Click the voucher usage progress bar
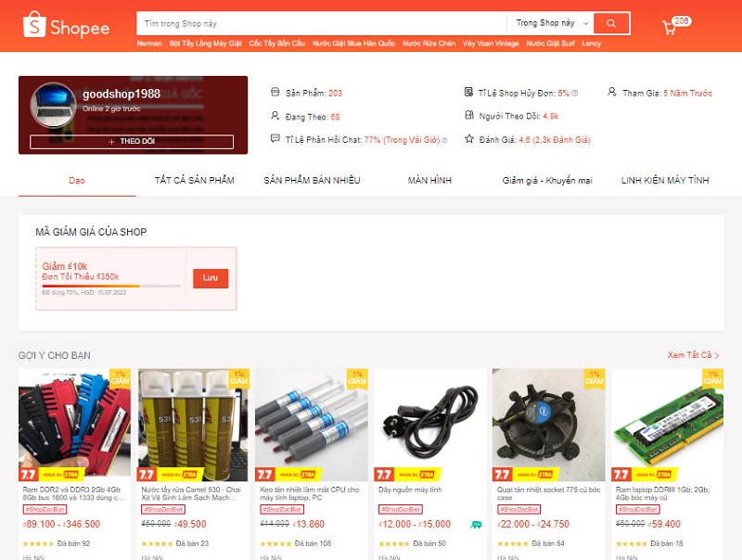Screen dimensions: 742x560 [111, 286]
